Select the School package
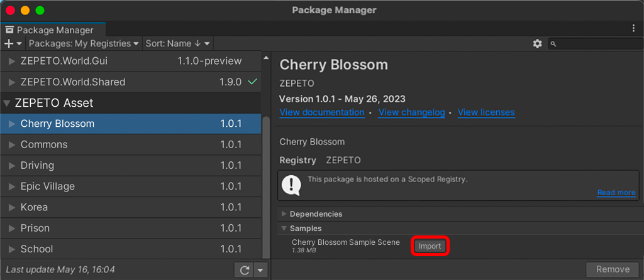 click(131, 249)
